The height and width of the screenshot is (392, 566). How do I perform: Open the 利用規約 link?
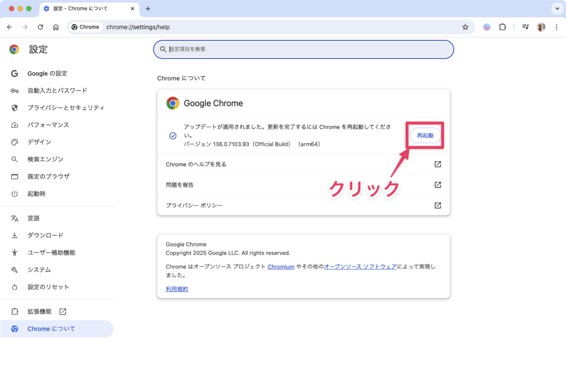tap(177, 289)
